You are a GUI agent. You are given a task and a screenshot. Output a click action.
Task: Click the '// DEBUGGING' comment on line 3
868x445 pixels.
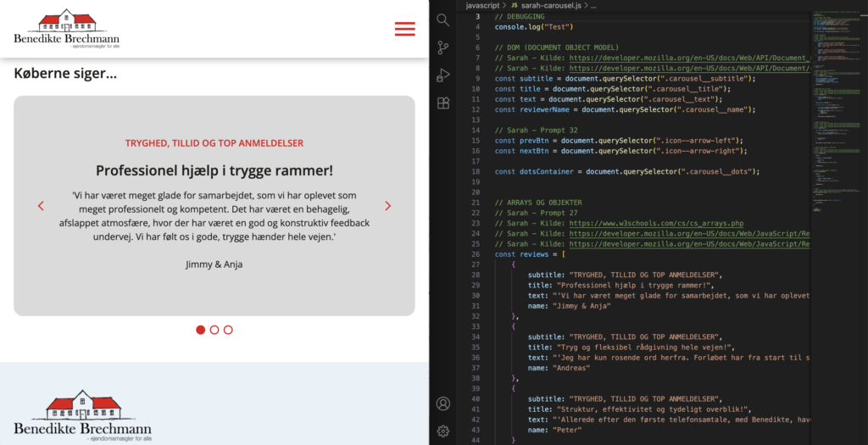pos(520,17)
